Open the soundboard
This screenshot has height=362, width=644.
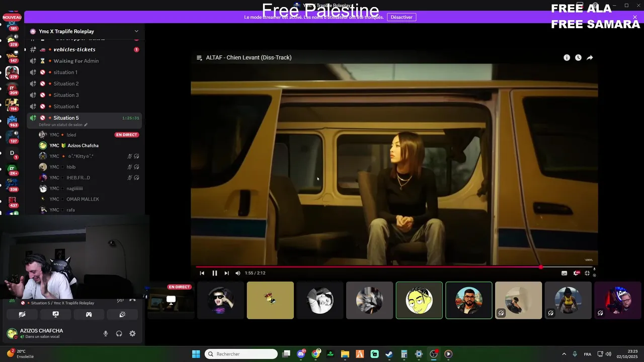(122, 314)
